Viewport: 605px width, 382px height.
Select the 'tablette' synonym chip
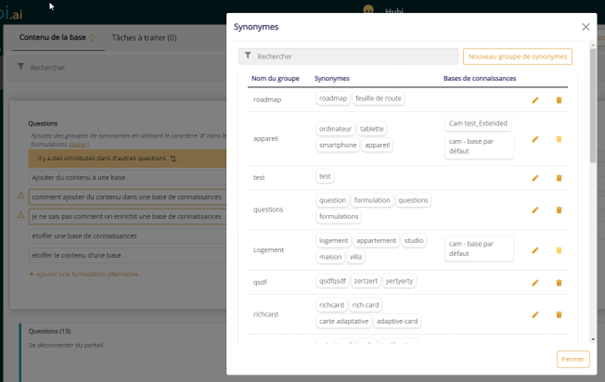372,129
